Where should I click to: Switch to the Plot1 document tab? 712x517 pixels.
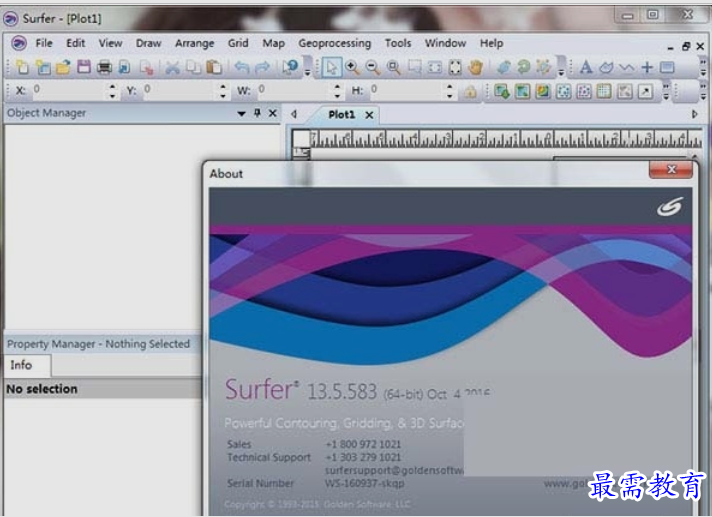(x=341, y=114)
